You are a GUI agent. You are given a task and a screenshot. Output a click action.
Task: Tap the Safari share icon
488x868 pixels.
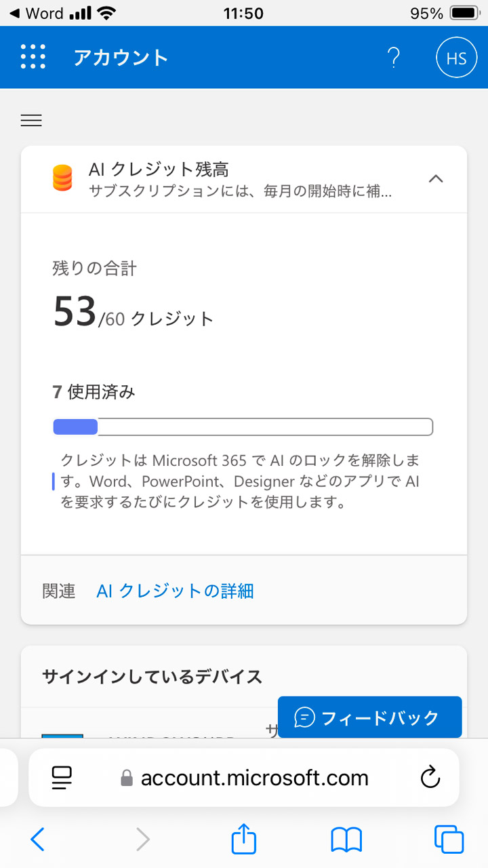point(244,840)
